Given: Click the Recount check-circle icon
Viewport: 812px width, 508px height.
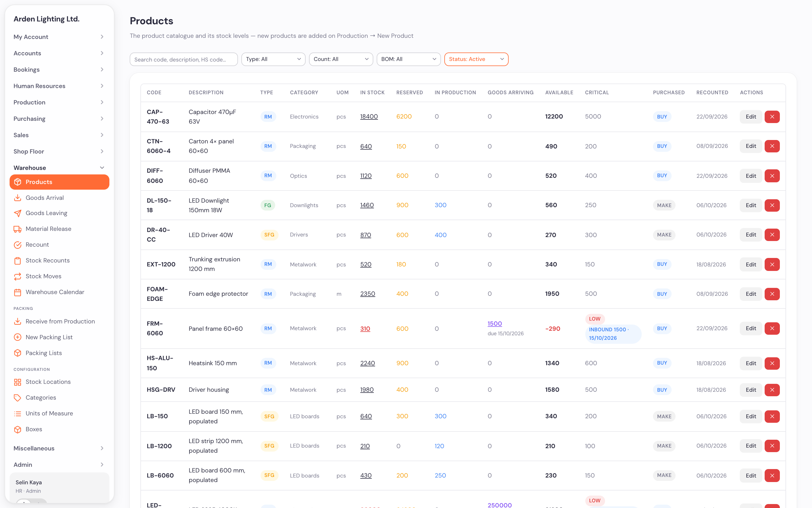Looking at the screenshot, I should tap(17, 245).
